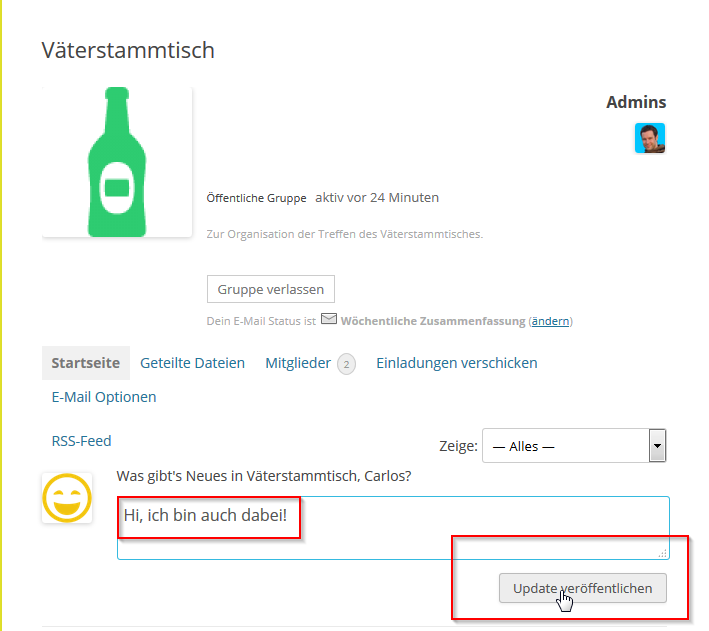
Task: Focus the status update text field
Action: (393, 528)
